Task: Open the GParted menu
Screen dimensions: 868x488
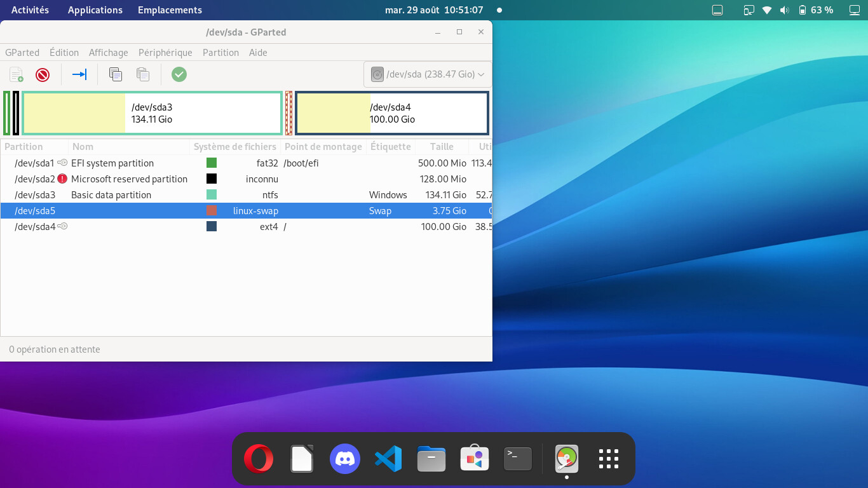Action: click(22, 53)
